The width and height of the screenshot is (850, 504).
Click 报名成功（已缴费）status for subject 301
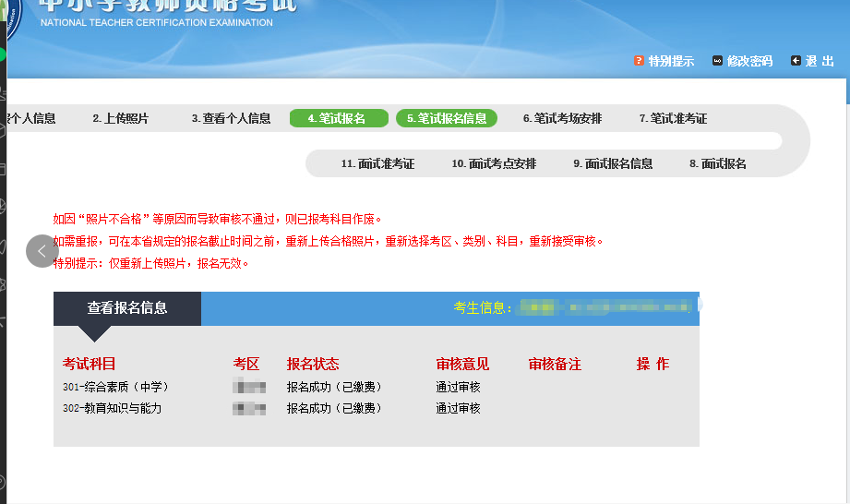click(334, 387)
